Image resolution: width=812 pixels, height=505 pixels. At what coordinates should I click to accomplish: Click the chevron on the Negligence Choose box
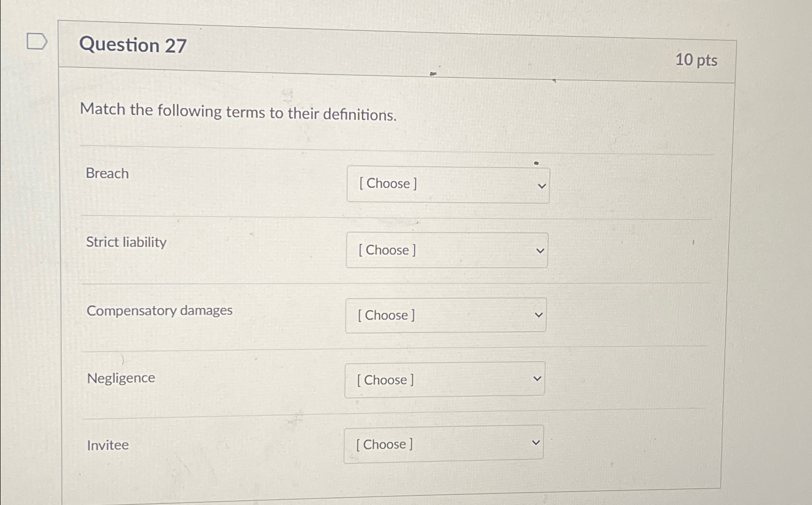(x=537, y=379)
